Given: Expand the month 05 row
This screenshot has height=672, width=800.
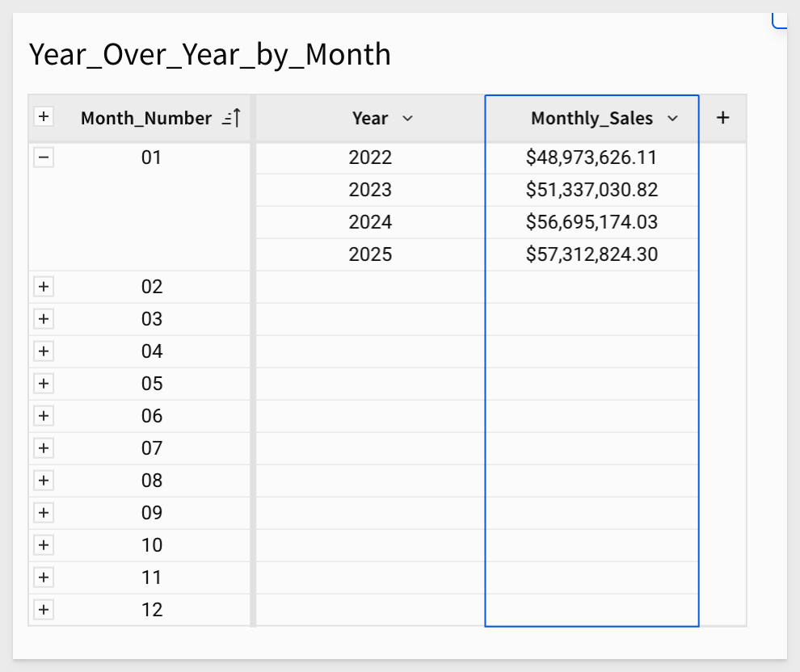Looking at the screenshot, I should 44,384.
